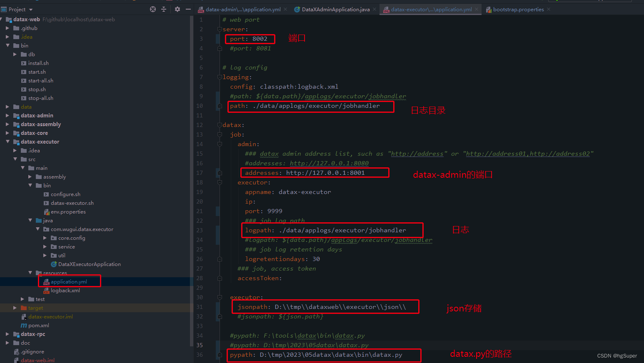644x363 pixels.
Task: Expand the target folder
Action: [x=15, y=308]
